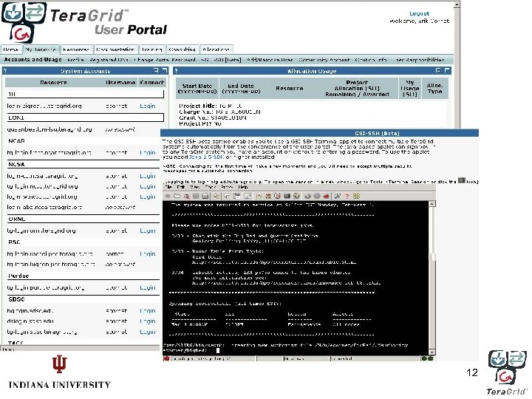Select Accounts and Usage sub-menu item
The height and width of the screenshot is (399, 532).
(x=33, y=59)
